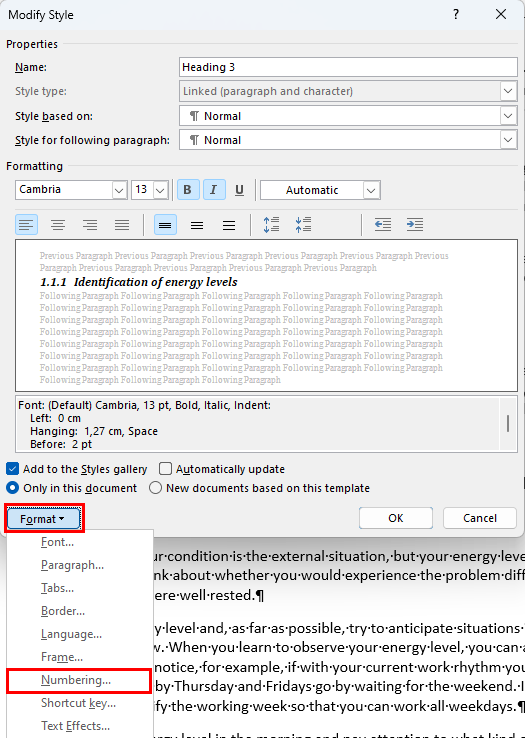This screenshot has width=525, height=738.
Task: Toggle Bold formatting button
Action: coord(187,190)
